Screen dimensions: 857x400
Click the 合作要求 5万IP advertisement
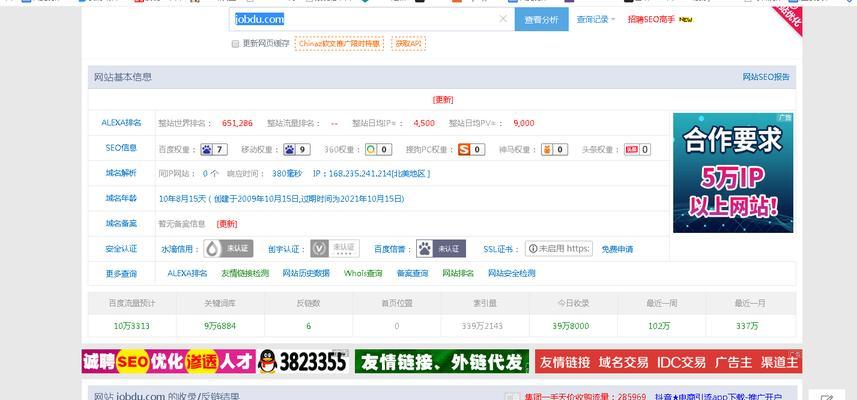click(x=733, y=173)
